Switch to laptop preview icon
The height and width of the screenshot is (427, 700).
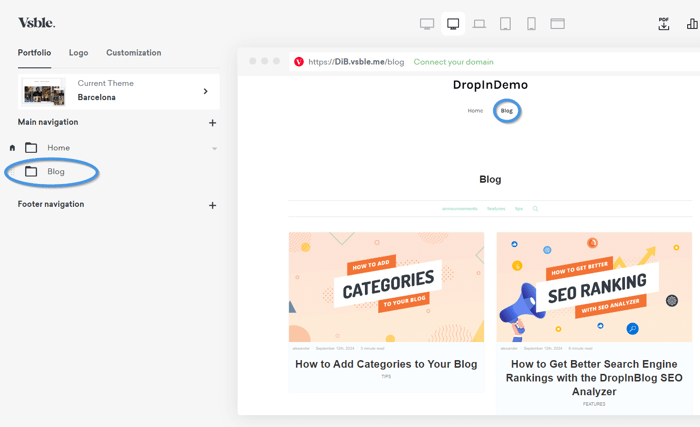click(x=479, y=24)
